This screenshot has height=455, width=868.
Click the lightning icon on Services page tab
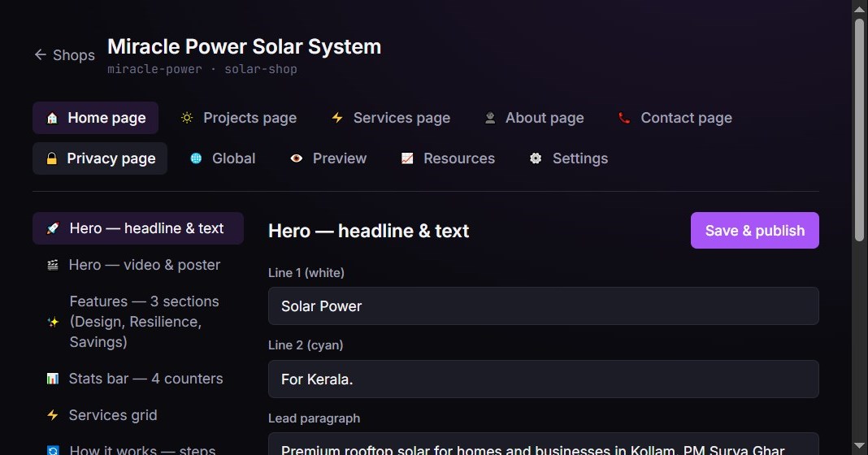(337, 118)
